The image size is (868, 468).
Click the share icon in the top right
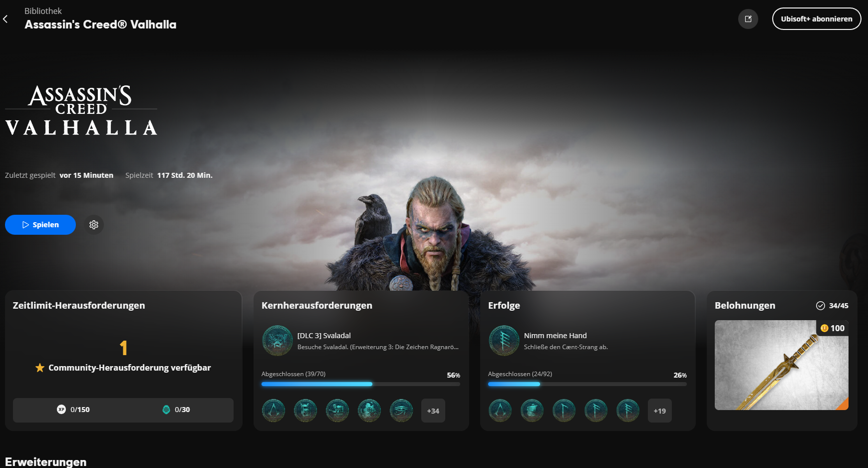[x=748, y=18]
